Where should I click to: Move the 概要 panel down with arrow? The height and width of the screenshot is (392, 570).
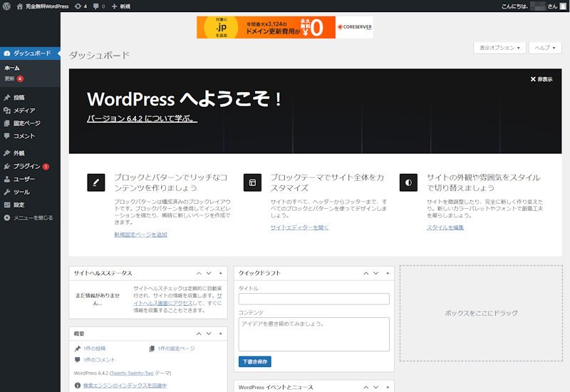tap(209, 334)
